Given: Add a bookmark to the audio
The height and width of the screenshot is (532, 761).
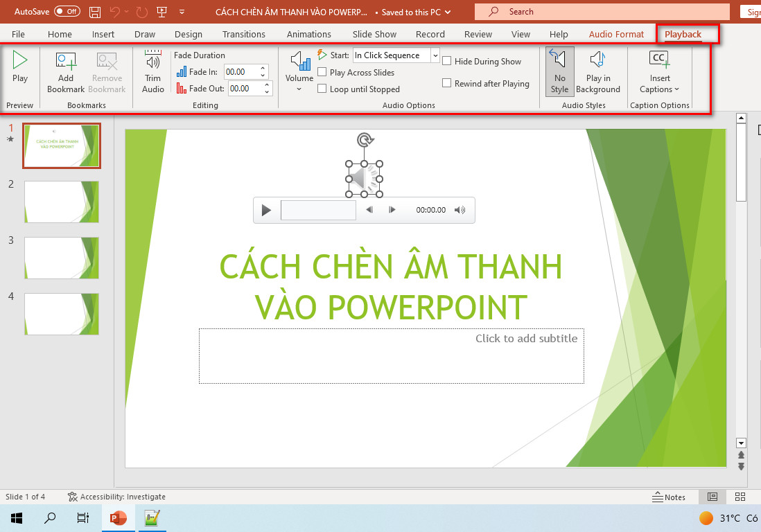Looking at the screenshot, I should click(66, 72).
